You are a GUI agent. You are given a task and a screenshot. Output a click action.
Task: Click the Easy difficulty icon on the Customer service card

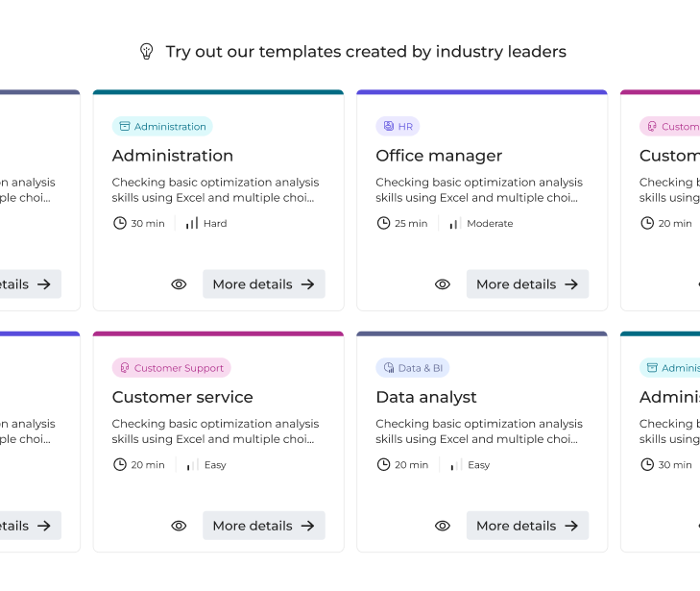[192, 465]
